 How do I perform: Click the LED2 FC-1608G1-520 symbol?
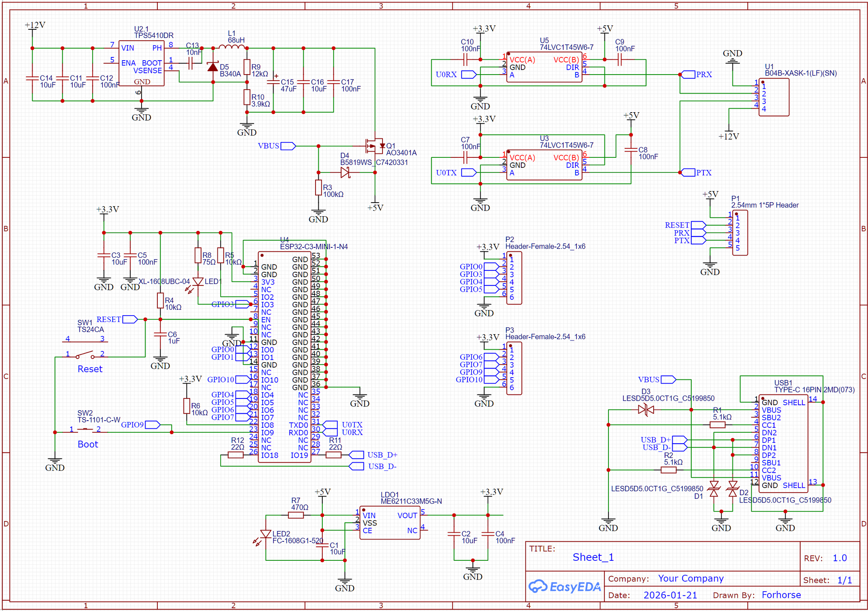(266, 534)
